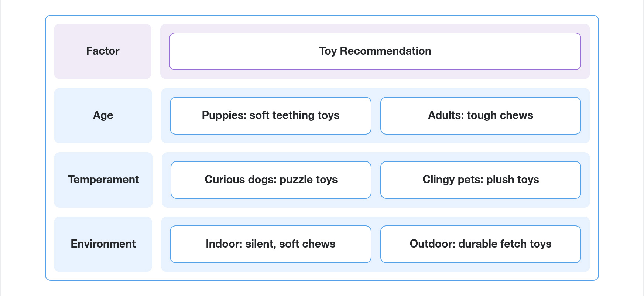Click Outdoor: durable fetch toys box

pos(480,244)
